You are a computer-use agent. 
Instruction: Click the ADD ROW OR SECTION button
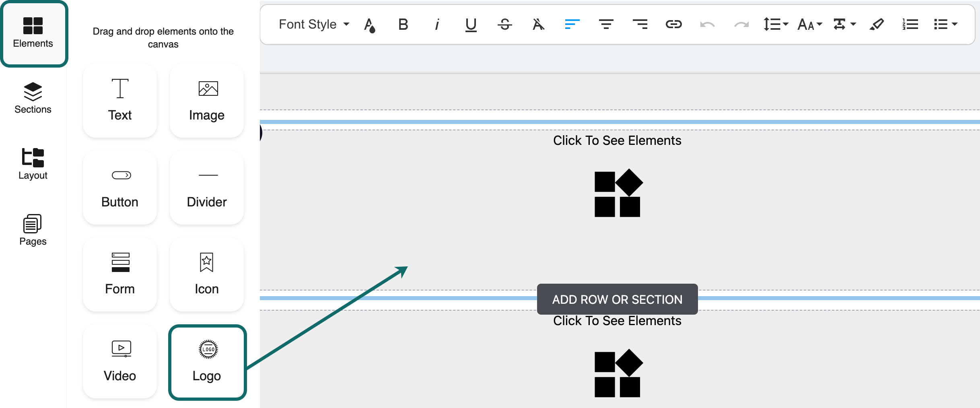point(617,299)
